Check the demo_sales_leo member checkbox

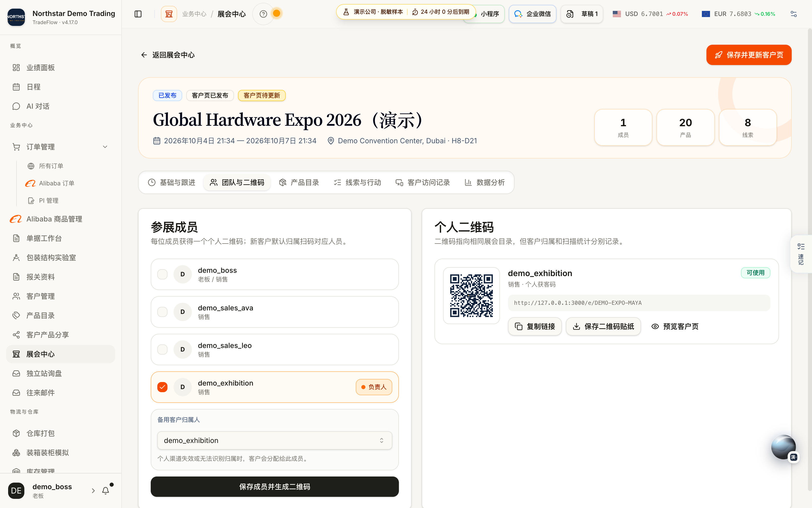[162, 350]
